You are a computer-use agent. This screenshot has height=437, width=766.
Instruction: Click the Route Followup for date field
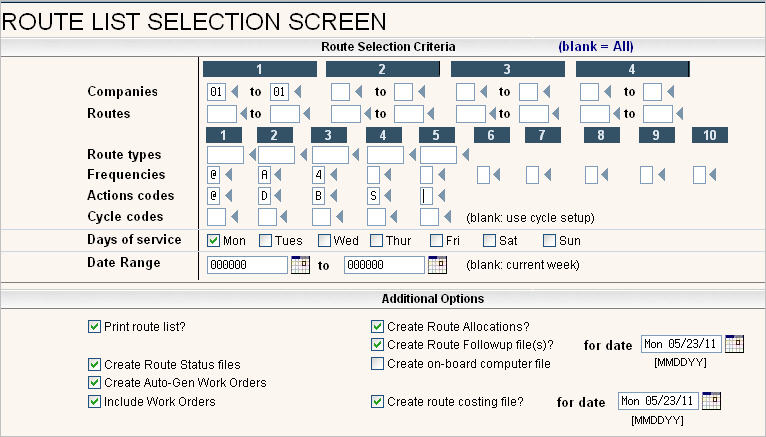pos(681,344)
